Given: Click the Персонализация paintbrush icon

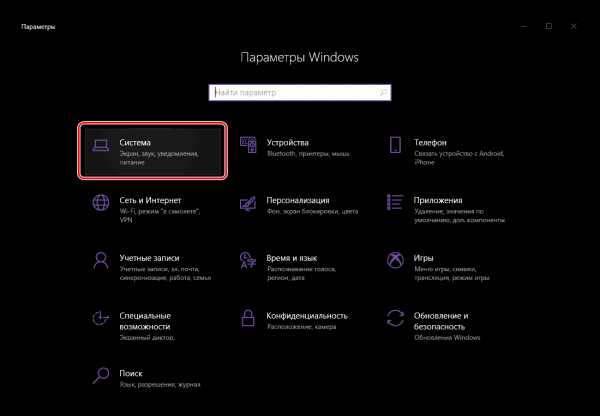Looking at the screenshot, I should [x=248, y=203].
